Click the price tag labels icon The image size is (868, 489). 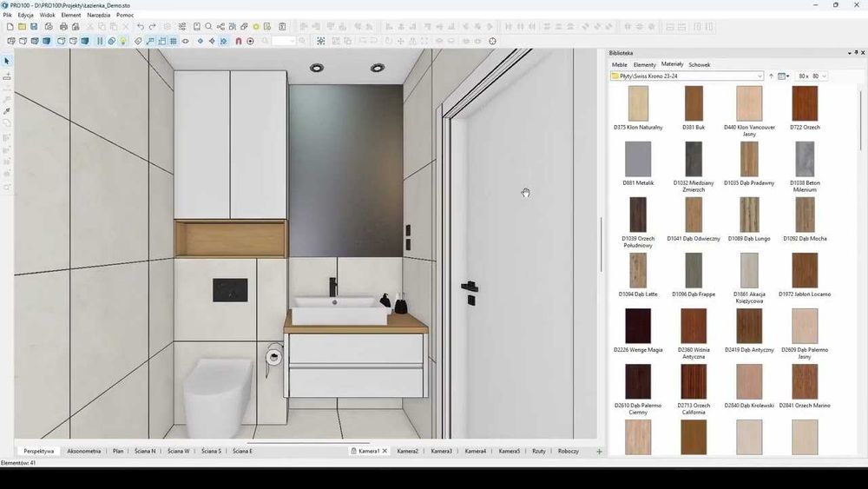pos(138,41)
